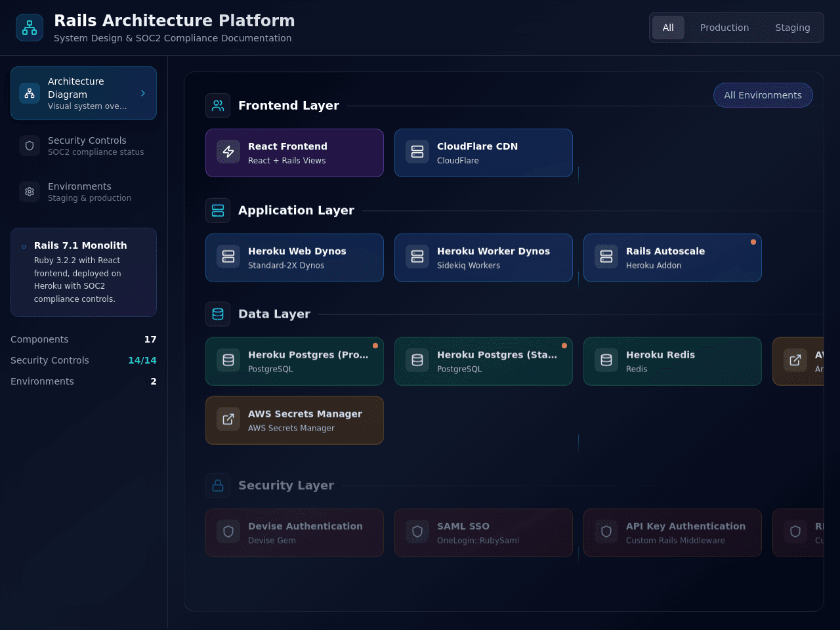This screenshot has width=840, height=630.
Task: Click the Heroku Postgres (Sta…) database icon
Action: pyautogui.click(x=417, y=360)
